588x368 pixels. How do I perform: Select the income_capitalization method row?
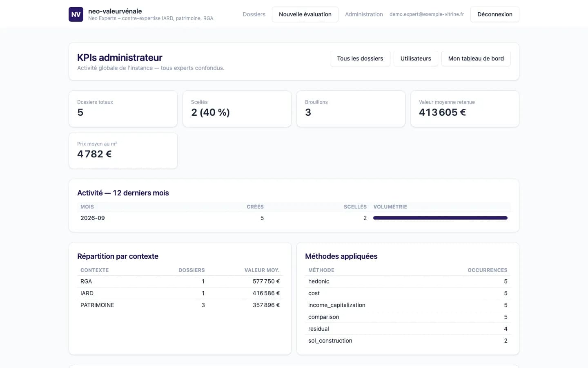[408, 305]
